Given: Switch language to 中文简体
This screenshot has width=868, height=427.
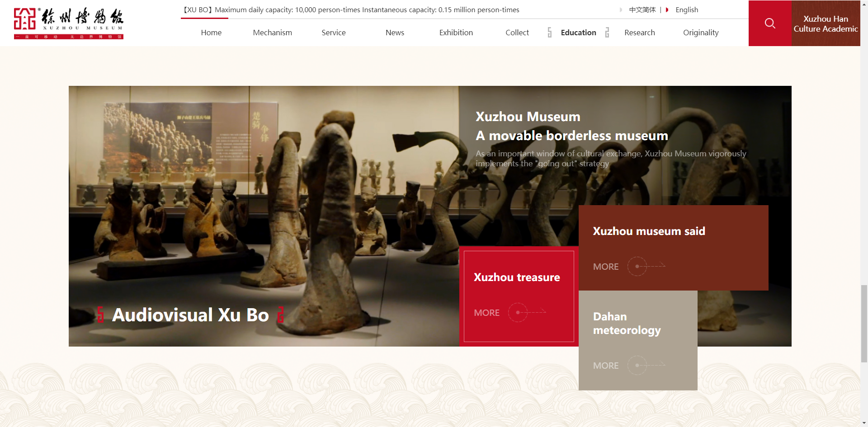Looking at the screenshot, I should tap(642, 9).
